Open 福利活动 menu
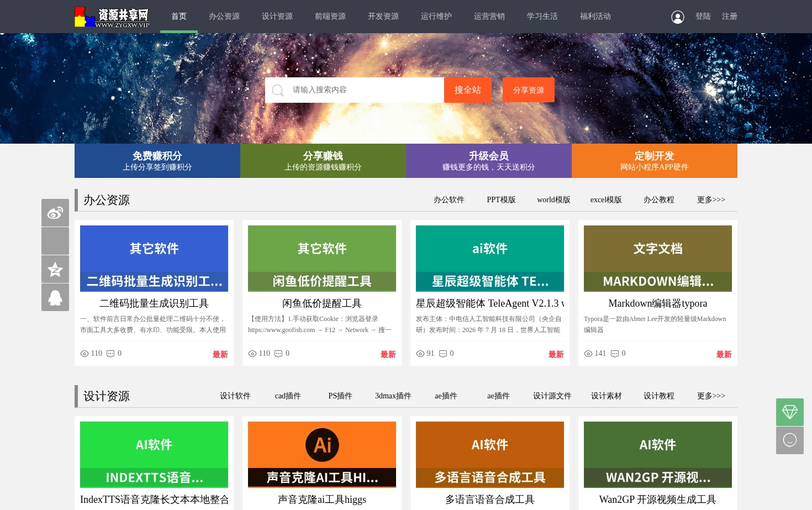 point(595,17)
